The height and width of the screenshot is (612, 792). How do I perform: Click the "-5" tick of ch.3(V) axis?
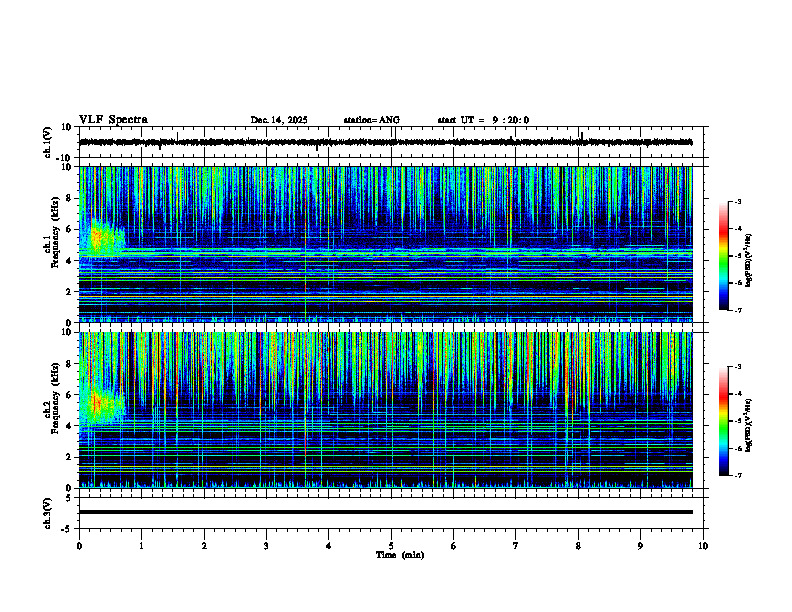[67, 529]
